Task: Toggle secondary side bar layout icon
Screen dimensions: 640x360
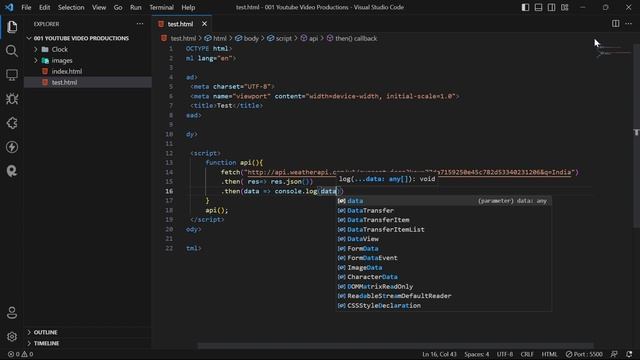Action: 551,7
